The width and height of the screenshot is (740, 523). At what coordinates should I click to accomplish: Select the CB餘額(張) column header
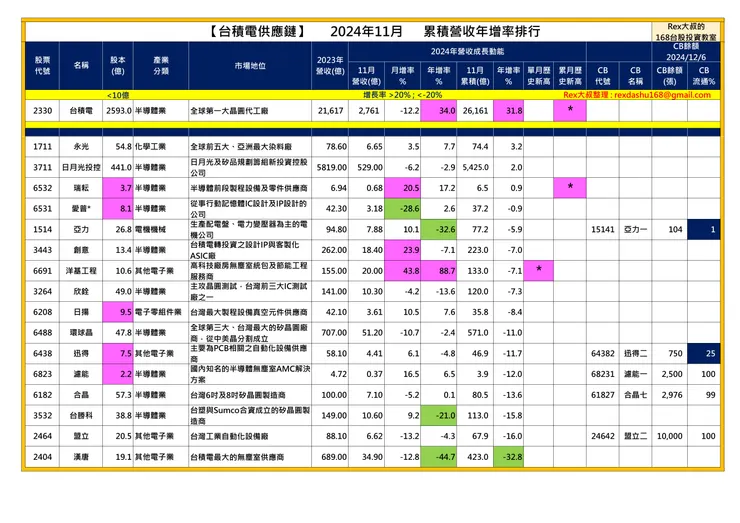coord(669,76)
